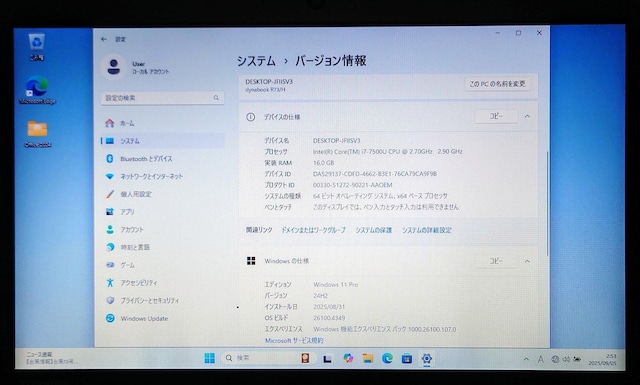Click the IME input mode A indicator
640x385 pixels.
pyautogui.click(x=540, y=359)
